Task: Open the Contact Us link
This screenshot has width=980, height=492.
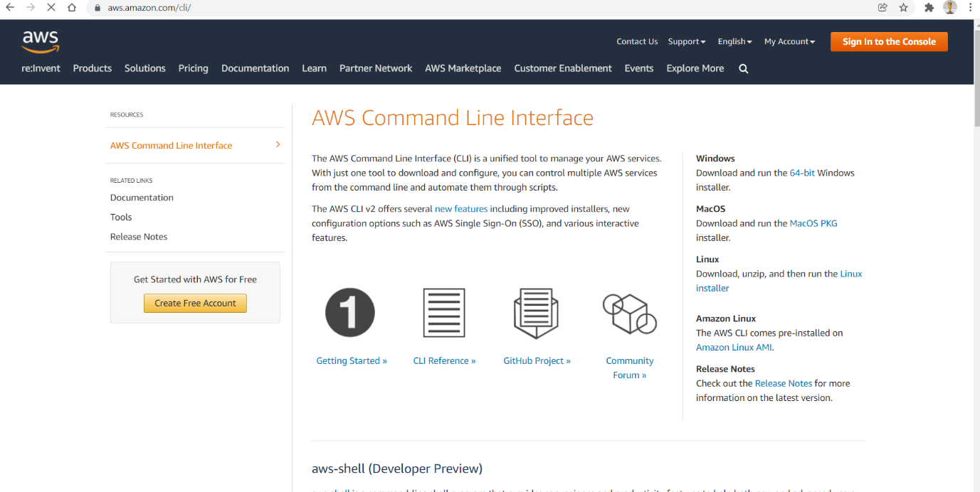Action: pos(637,42)
